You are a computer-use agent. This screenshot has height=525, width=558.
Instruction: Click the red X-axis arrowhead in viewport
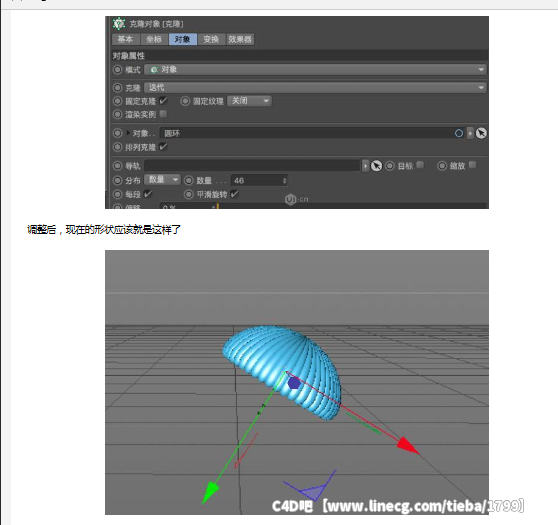click(x=407, y=445)
